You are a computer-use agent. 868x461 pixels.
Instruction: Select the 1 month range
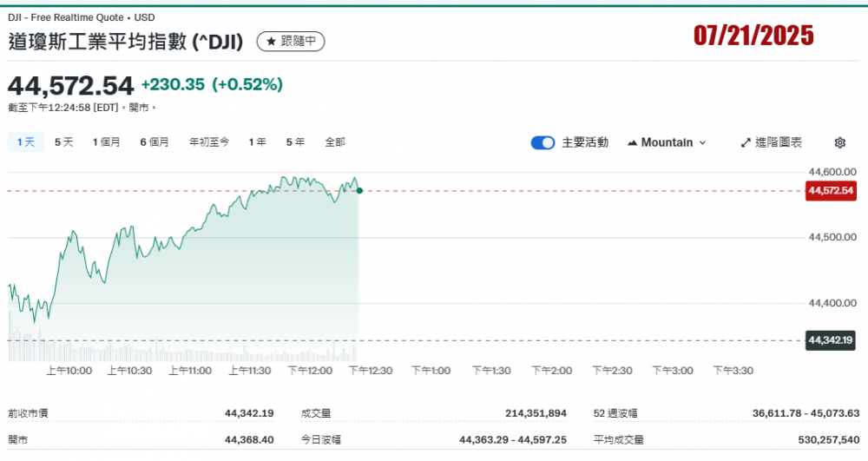click(106, 142)
